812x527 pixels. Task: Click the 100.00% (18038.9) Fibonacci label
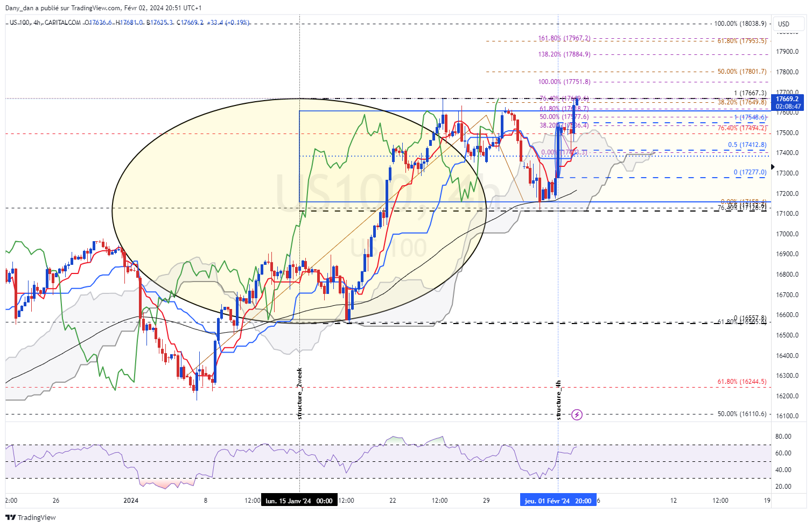[x=740, y=24]
